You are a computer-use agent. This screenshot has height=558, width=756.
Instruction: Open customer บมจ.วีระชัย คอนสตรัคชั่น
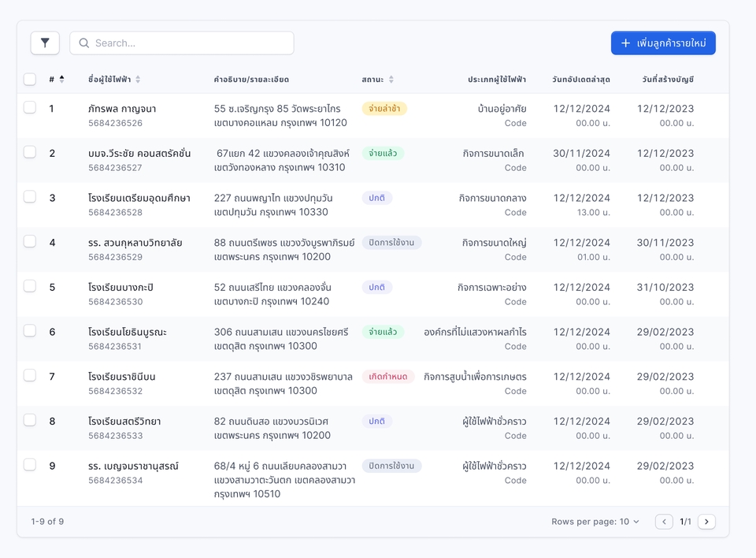pyautogui.click(x=139, y=153)
